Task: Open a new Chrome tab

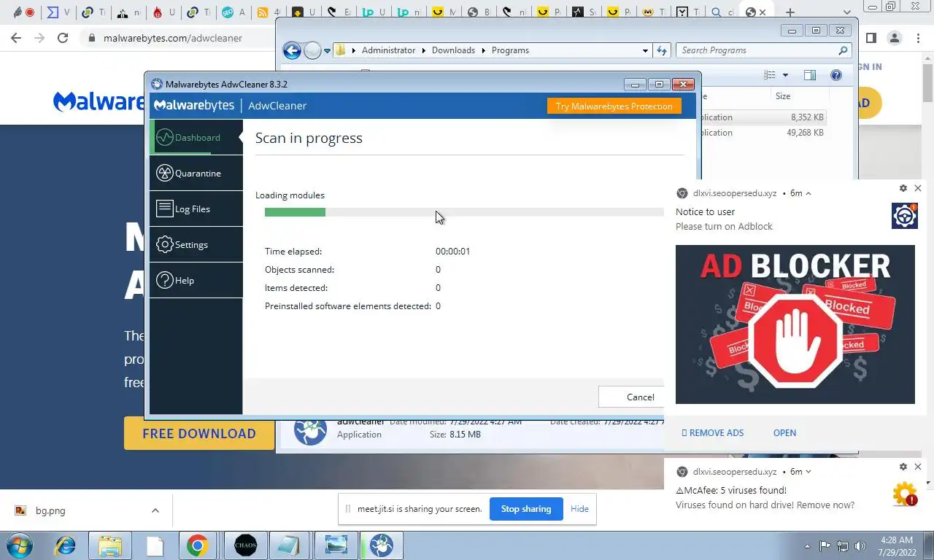Action: pos(790,12)
